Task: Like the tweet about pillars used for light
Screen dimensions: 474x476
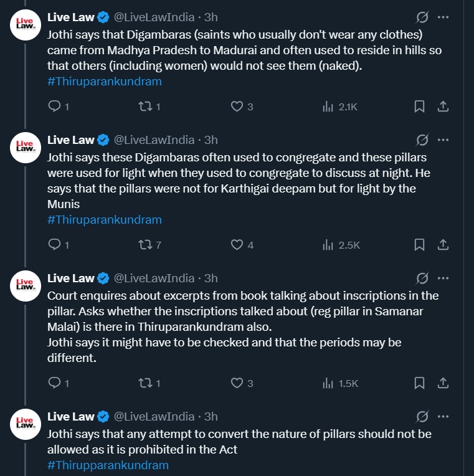Action: point(237,245)
